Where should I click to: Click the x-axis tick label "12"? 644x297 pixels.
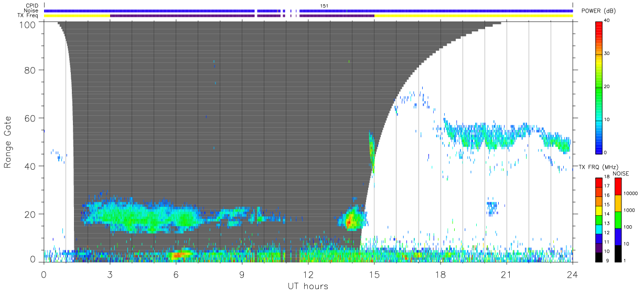coord(308,274)
